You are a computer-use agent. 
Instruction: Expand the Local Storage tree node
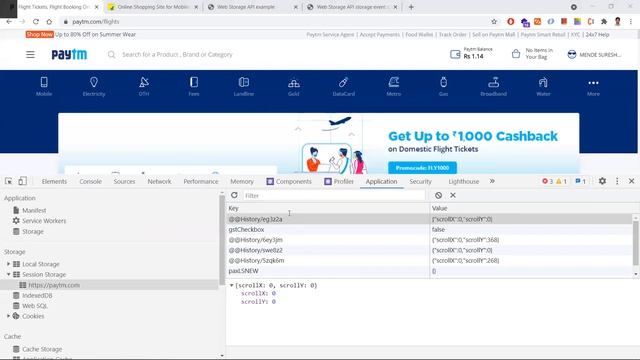pos(8,264)
